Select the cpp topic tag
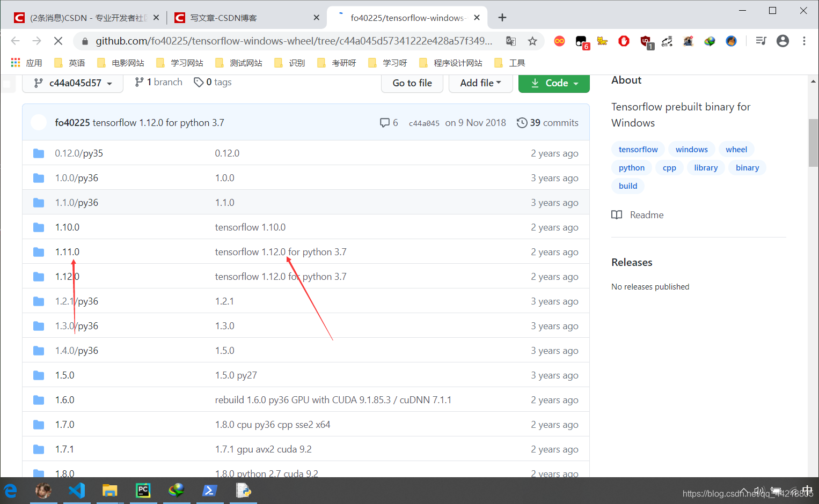The image size is (819, 504). click(669, 168)
